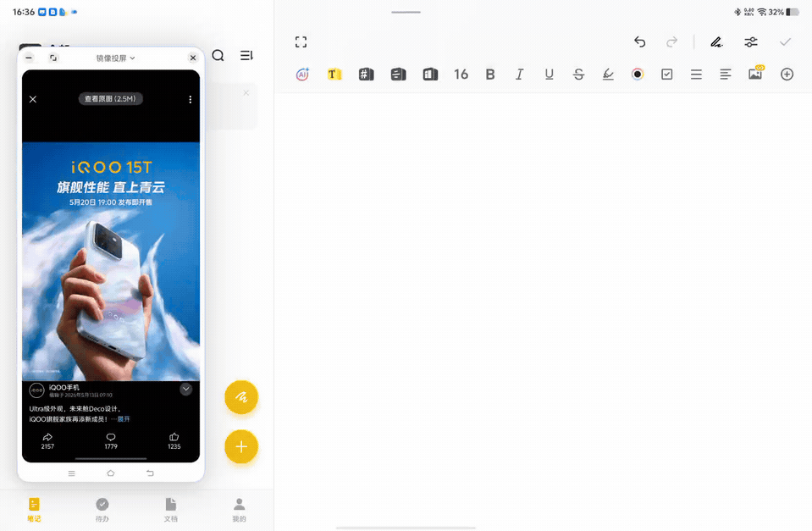Image resolution: width=812 pixels, height=531 pixels.
Task: Insert a checkbox to-do item
Action: point(666,74)
